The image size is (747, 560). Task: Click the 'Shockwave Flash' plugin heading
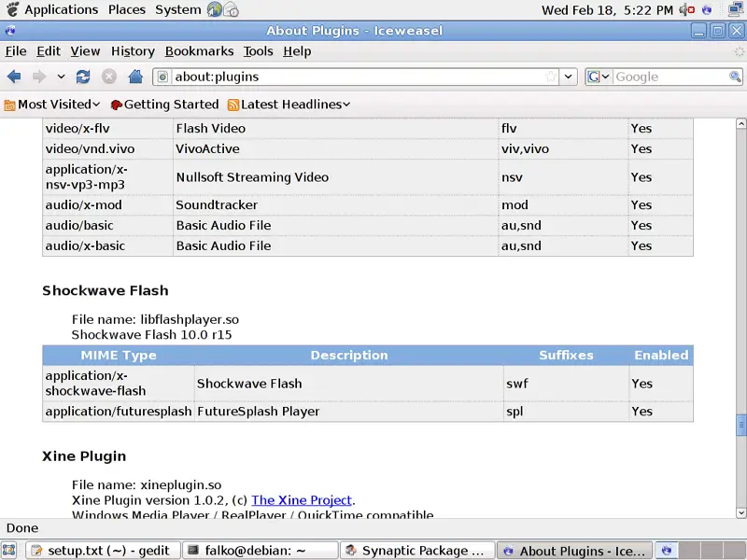tap(106, 290)
